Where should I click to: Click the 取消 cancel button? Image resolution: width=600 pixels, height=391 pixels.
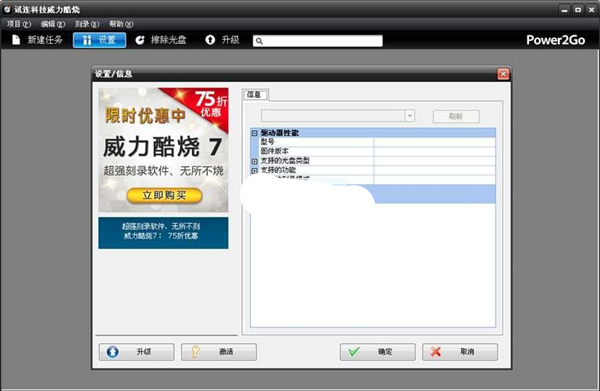[x=460, y=352]
